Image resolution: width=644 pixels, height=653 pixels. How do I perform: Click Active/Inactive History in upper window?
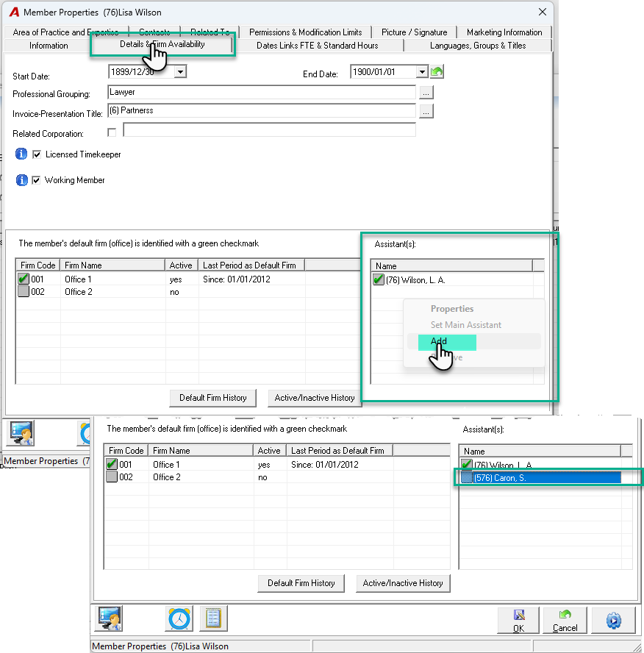315,398
